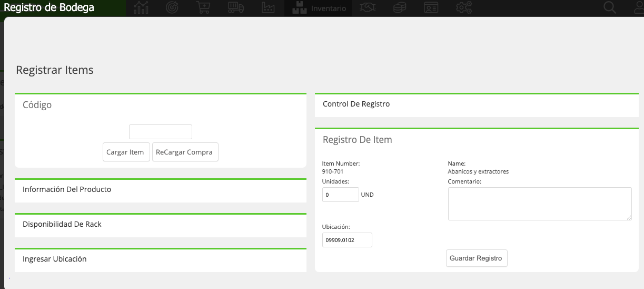
Task: Click the Unidades quantity field
Action: pyautogui.click(x=341, y=195)
